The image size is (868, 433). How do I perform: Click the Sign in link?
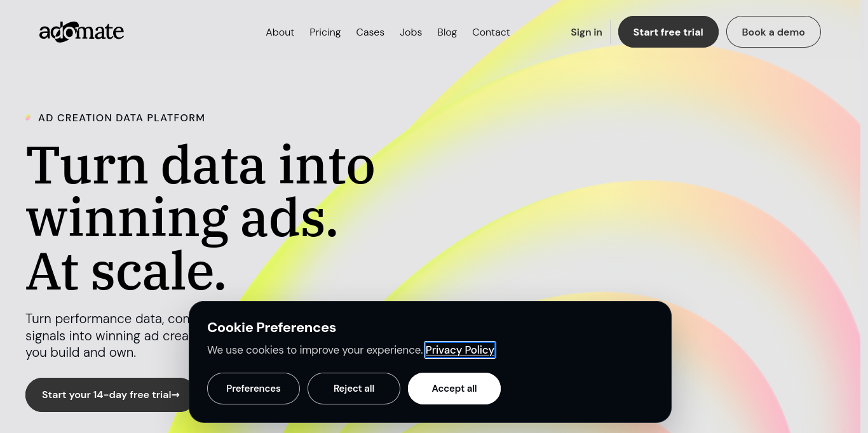(586, 32)
